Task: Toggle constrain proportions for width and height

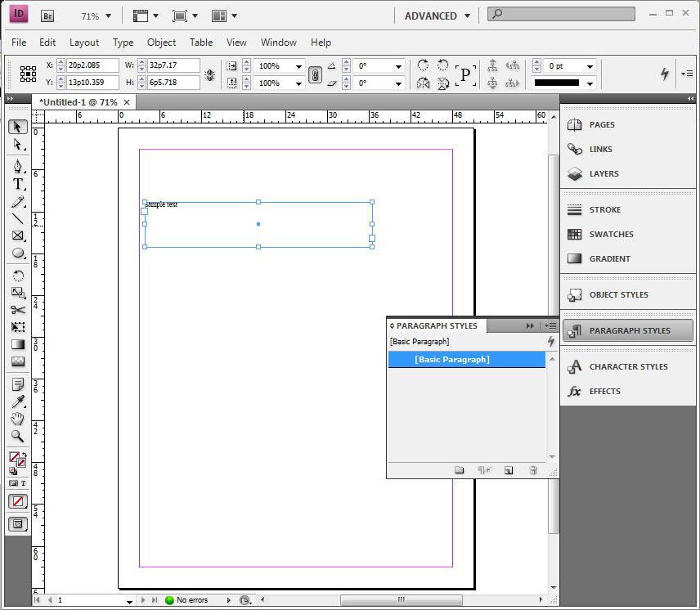Action: coord(209,74)
